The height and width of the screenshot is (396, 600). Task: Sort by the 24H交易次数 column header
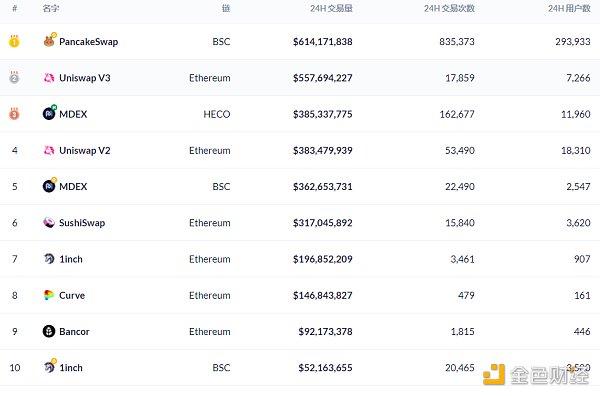click(449, 8)
